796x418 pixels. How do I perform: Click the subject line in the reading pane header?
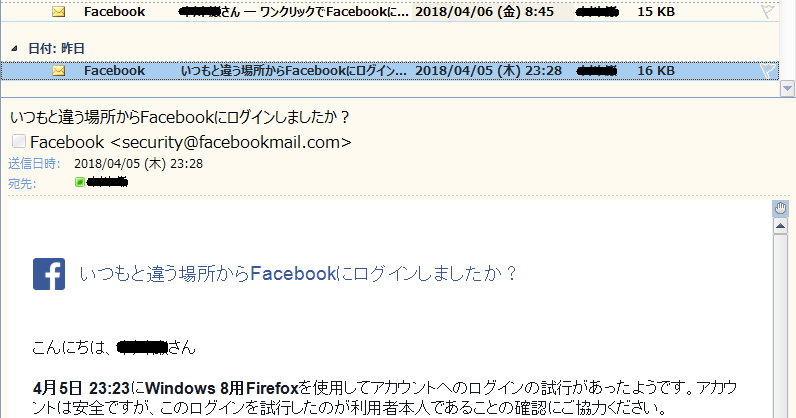pos(180,117)
